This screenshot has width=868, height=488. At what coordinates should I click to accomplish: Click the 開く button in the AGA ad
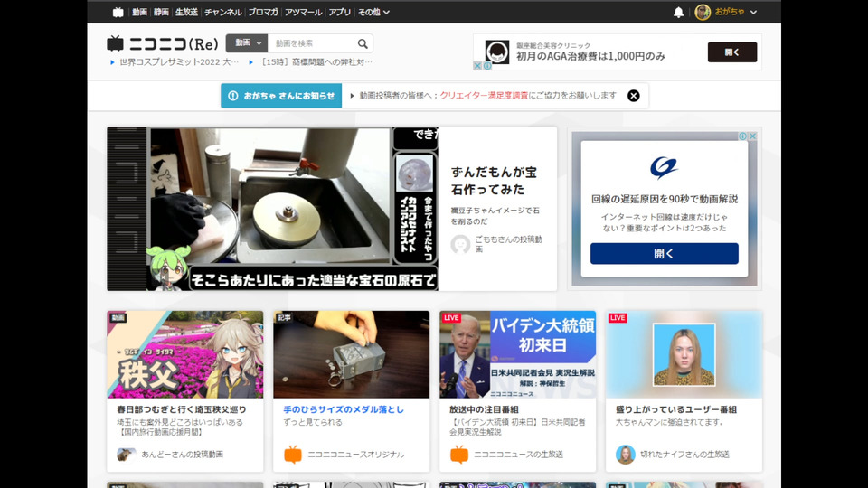coord(731,52)
